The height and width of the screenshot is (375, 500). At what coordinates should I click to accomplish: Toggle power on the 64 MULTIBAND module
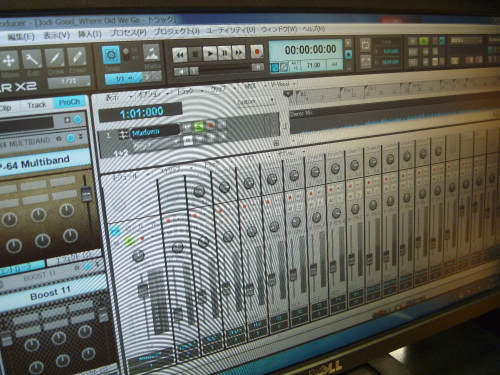point(71,138)
